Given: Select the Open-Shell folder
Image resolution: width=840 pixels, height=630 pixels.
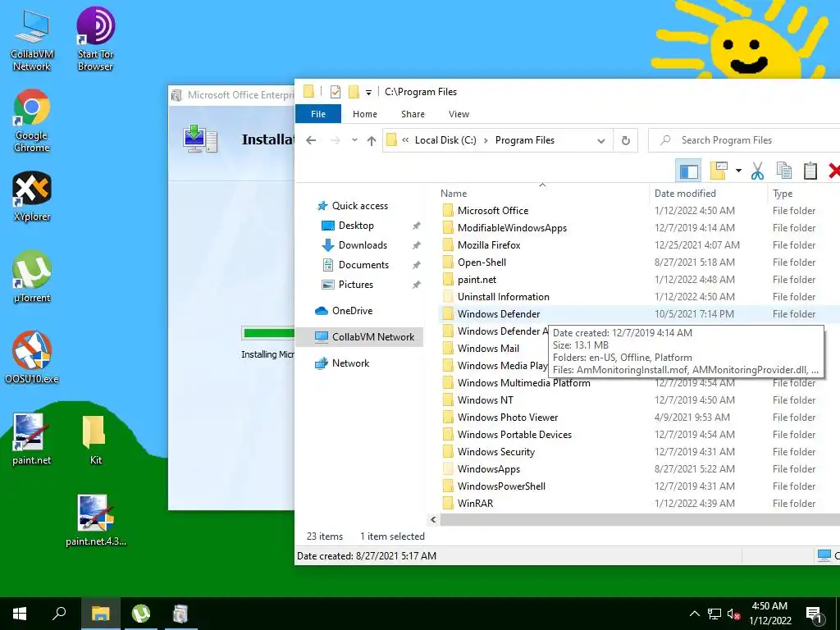Looking at the screenshot, I should [x=482, y=262].
